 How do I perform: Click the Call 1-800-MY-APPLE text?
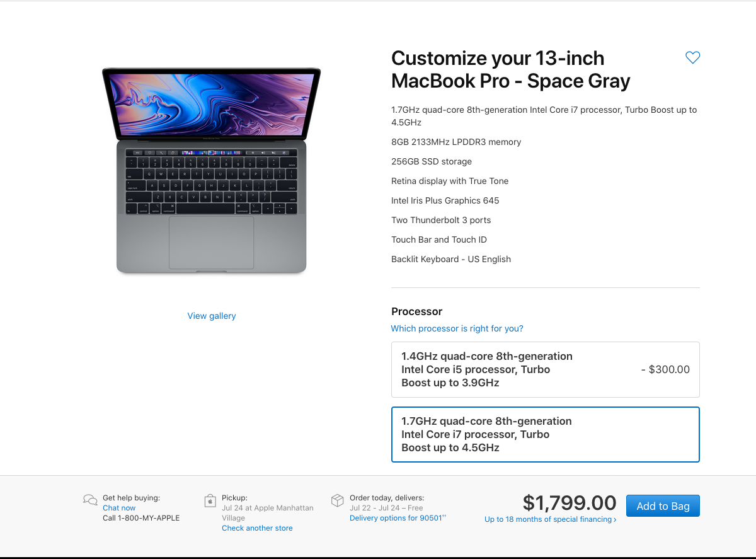(x=141, y=518)
